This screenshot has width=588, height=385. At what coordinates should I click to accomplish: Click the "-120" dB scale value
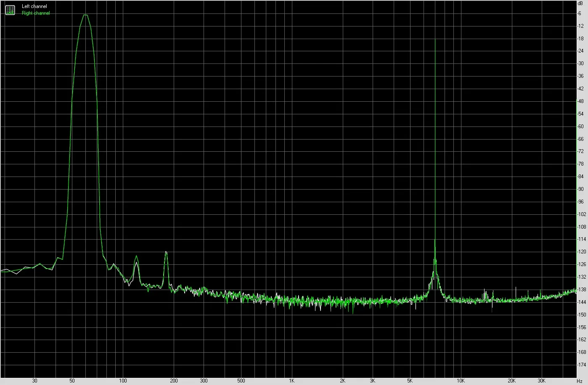pos(582,252)
